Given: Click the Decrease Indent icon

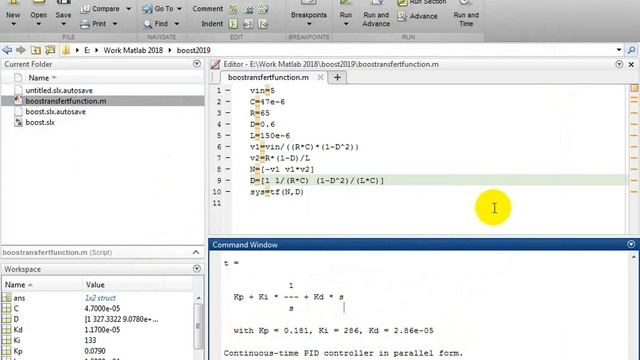Looking at the screenshot, I should tap(263, 24).
